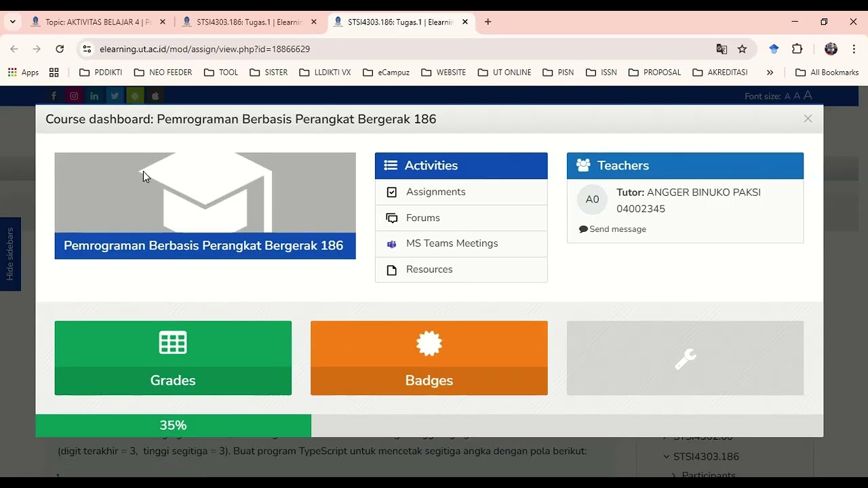Click the Google Translate icon

point(722,49)
